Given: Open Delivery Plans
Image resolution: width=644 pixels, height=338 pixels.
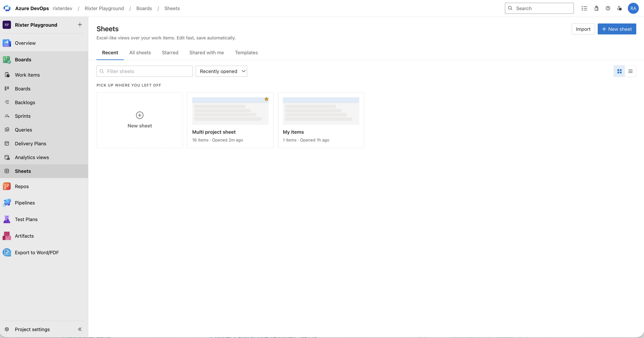Looking at the screenshot, I should tap(44, 144).
